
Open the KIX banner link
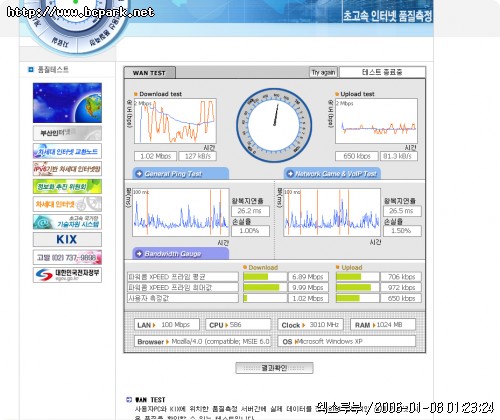[x=67, y=239]
